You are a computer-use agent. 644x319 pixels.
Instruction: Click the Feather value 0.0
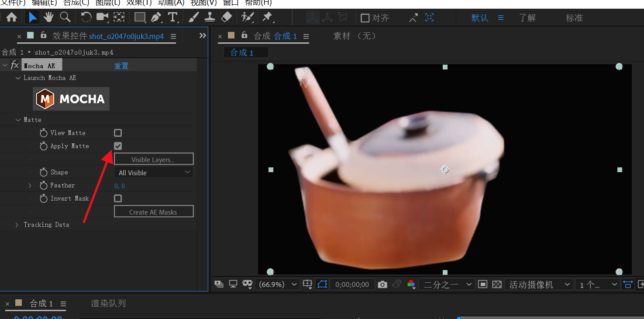[x=120, y=186]
